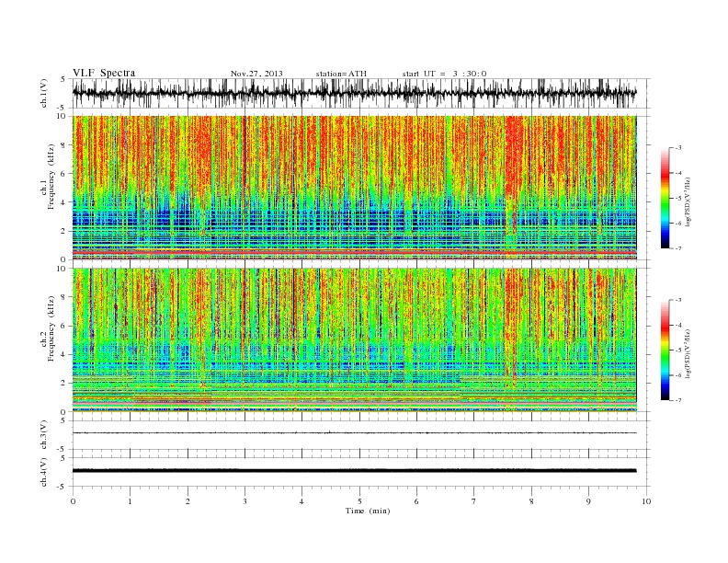
Task: Click the "VLF Spectra" plot title
Action: (x=104, y=73)
